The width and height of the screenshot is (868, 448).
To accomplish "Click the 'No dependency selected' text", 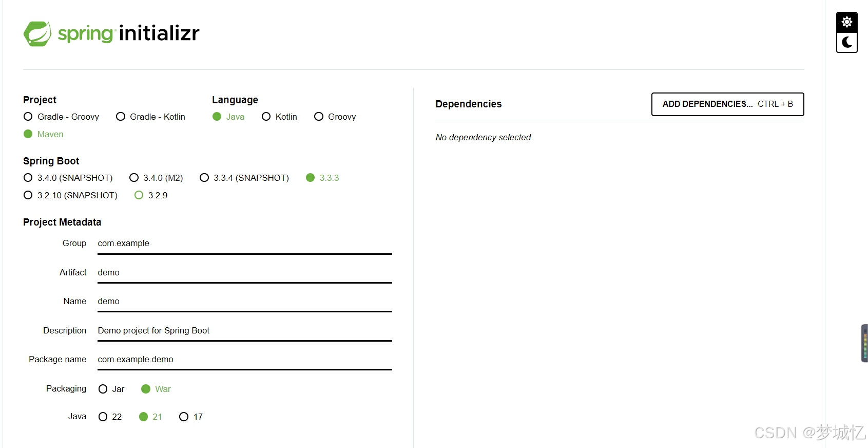I will [483, 137].
